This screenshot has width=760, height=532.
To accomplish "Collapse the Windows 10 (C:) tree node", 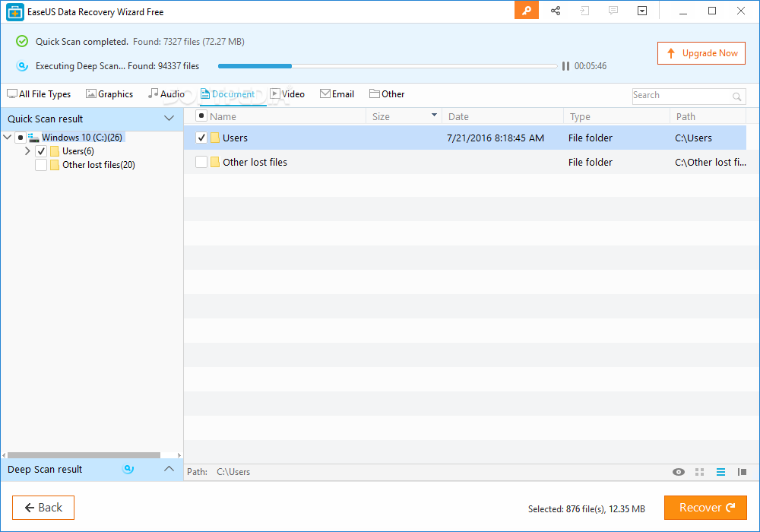I will coord(8,137).
